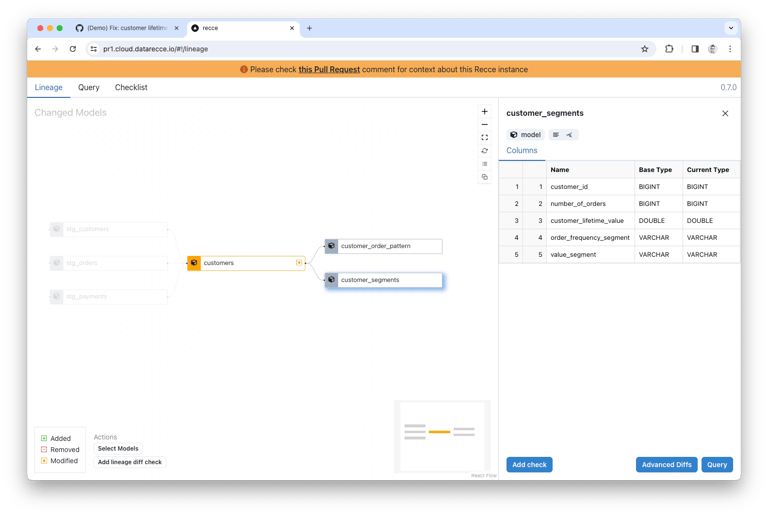Click the rows icon beside model tag
Image resolution: width=768 pixels, height=516 pixels.
(x=556, y=135)
